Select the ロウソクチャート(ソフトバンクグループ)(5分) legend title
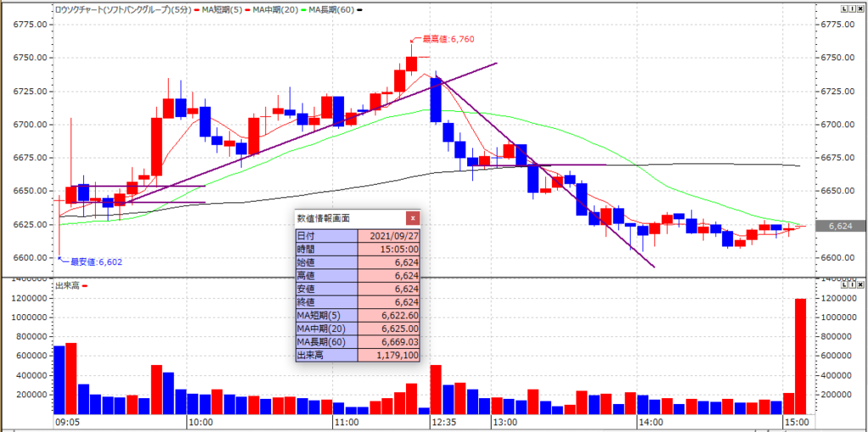This screenshot has width=868, height=432. pos(123,9)
